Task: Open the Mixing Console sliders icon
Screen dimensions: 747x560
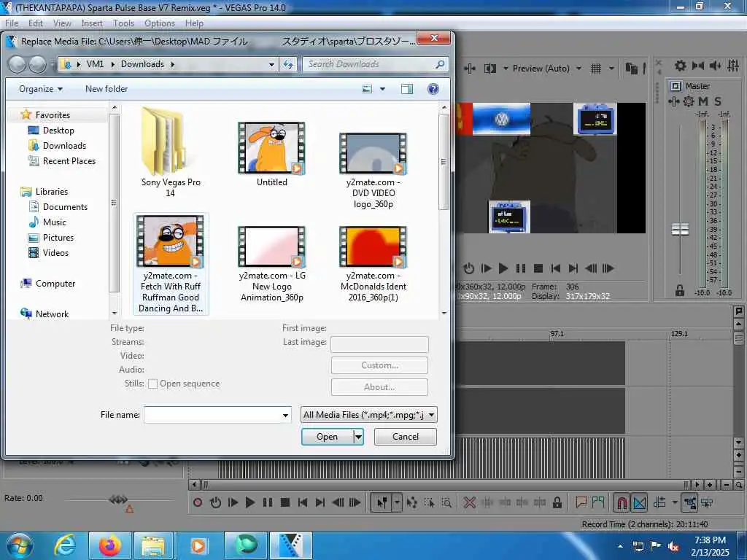Action: [x=733, y=66]
